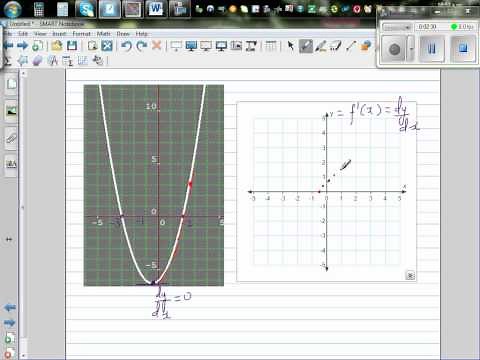Open a file with the folder icon
Screen dimensions: 480x360
click(57, 46)
